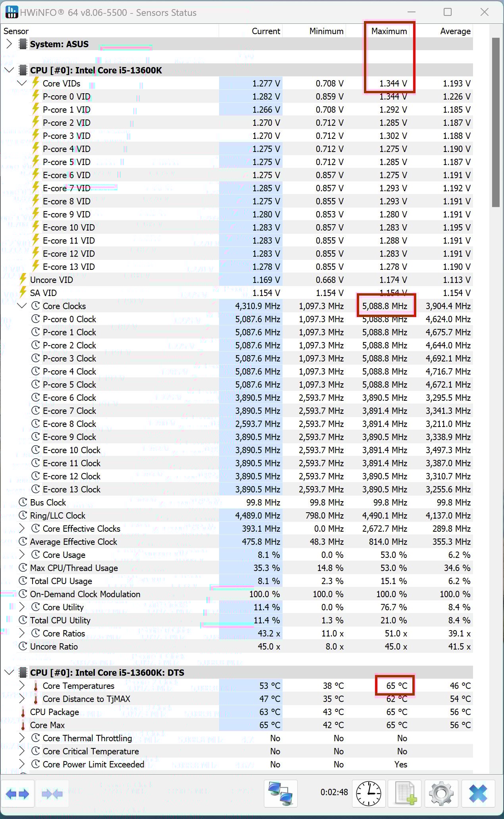Select the P-core 1 VID row label
504x819 pixels.
click(67, 110)
